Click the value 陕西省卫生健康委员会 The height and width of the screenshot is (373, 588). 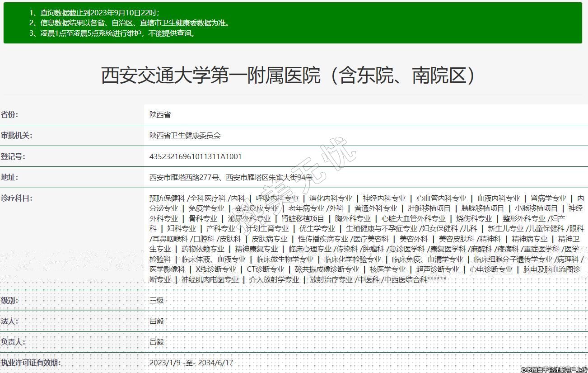pyautogui.click(x=185, y=136)
